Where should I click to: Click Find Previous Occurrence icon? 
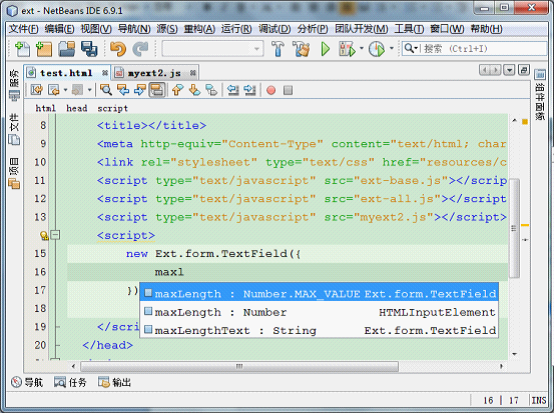123,90
